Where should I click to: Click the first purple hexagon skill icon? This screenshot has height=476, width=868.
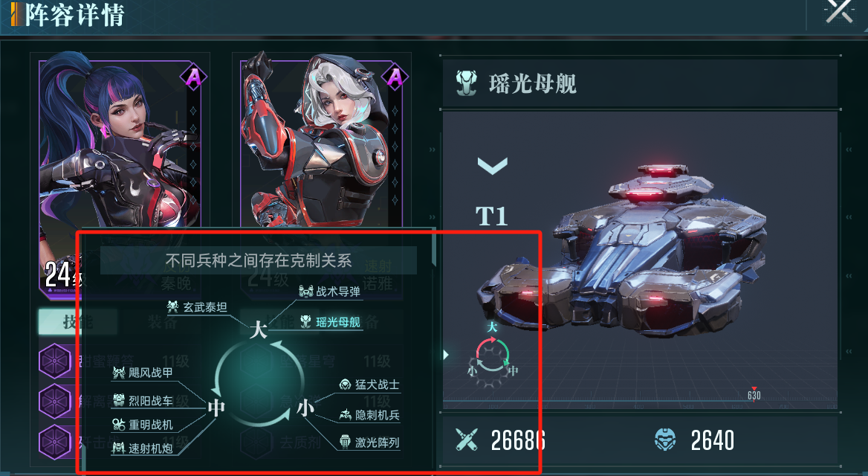point(55,361)
